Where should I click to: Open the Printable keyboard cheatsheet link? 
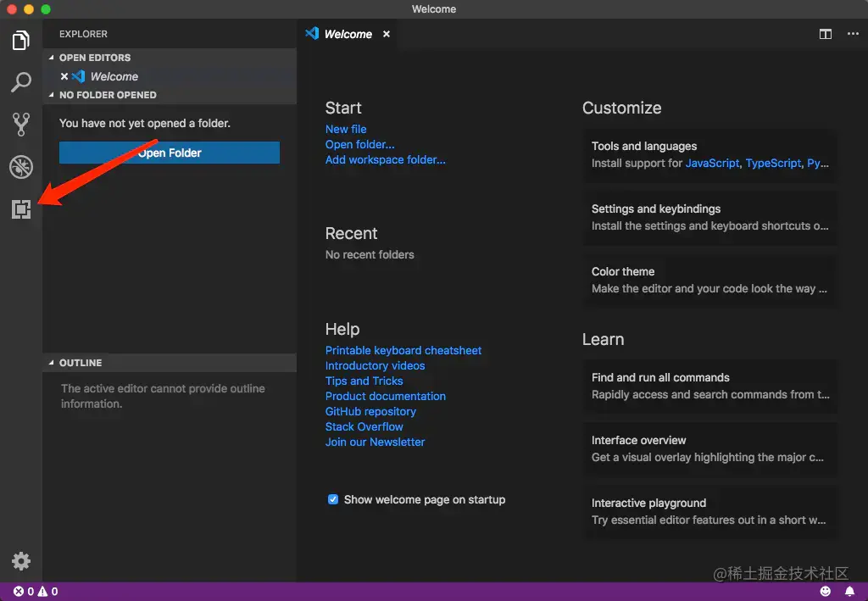pos(403,350)
